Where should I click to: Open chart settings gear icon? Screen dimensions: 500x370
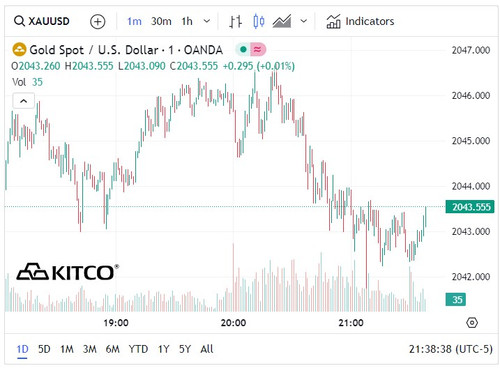pos(472,323)
